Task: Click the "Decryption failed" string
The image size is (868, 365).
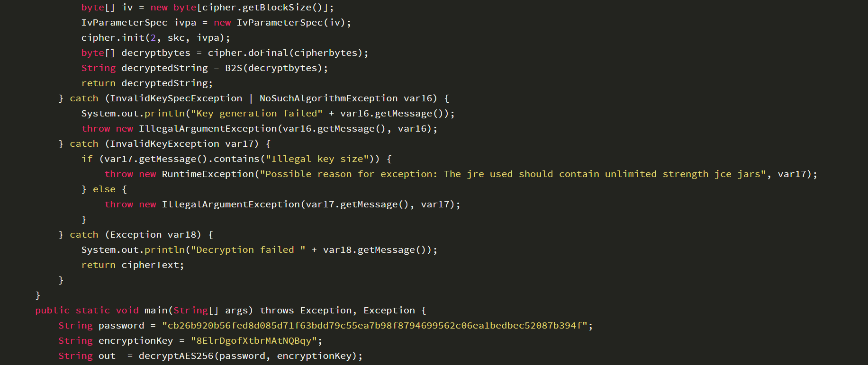Action: click(x=248, y=250)
